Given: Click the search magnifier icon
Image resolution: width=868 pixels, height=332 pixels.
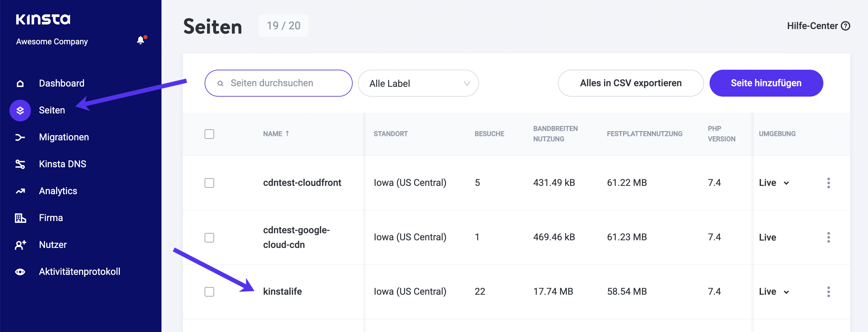Looking at the screenshot, I should point(221,83).
